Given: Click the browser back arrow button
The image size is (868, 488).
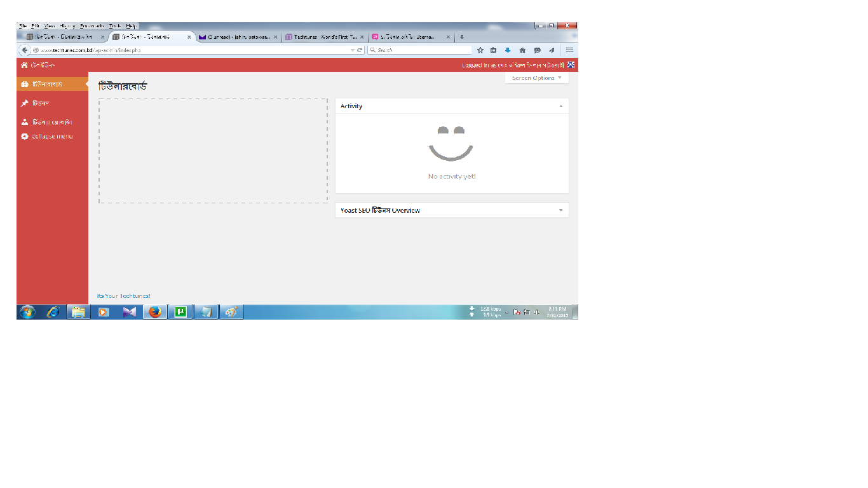Looking at the screenshot, I should (25, 50).
